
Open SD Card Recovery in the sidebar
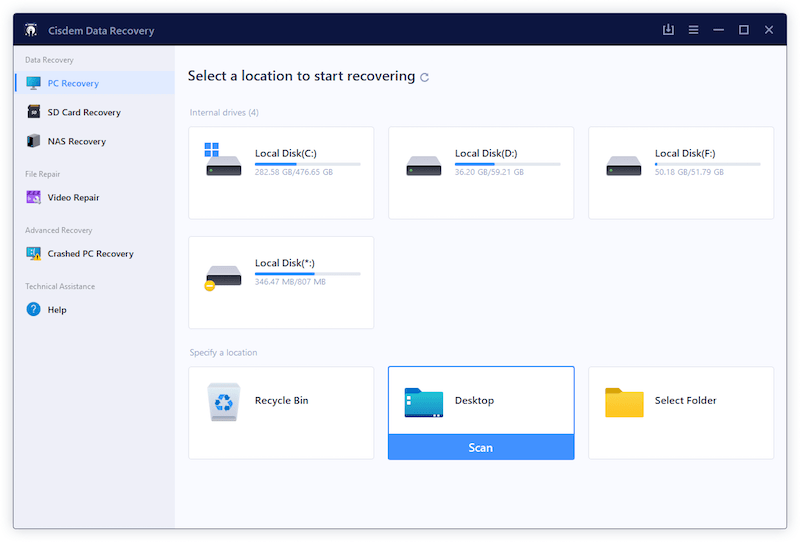[x=84, y=113]
